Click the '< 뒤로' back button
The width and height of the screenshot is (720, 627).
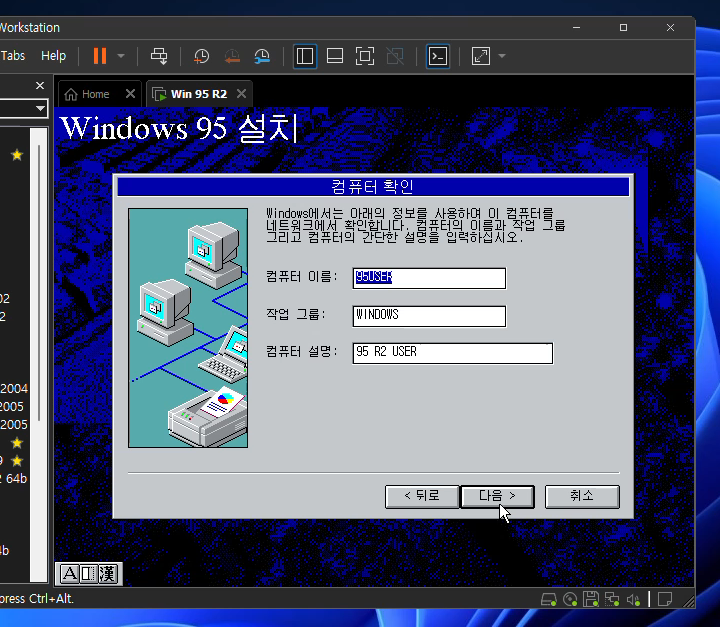422,496
